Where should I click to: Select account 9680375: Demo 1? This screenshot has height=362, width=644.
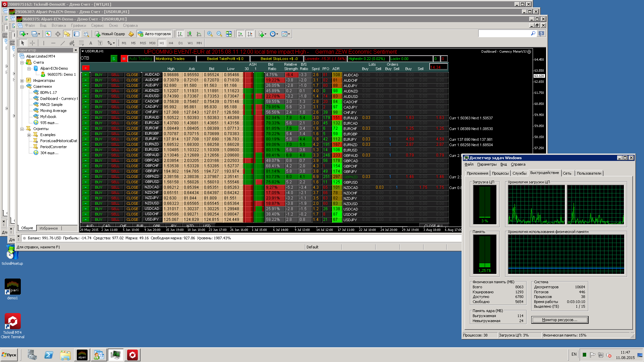(61, 74)
